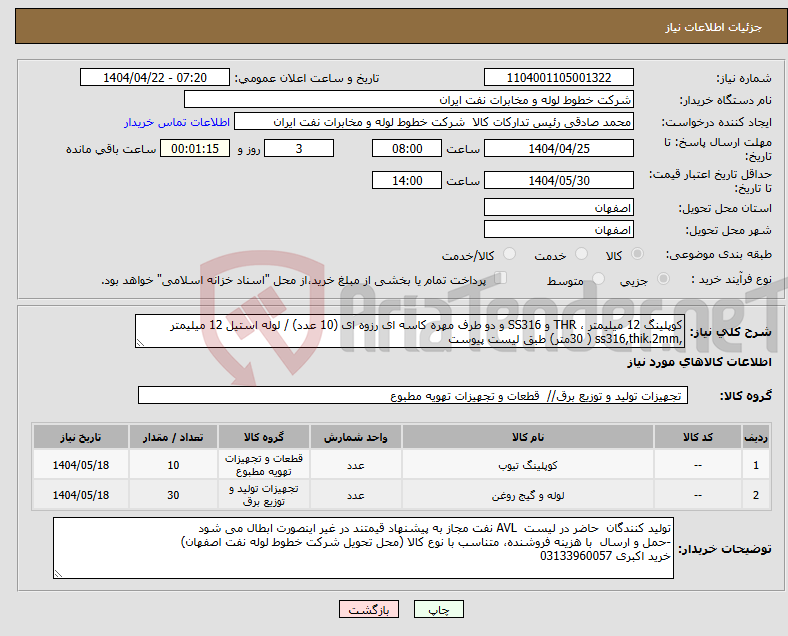Select the کالا/خدمت radio button
Viewport: 788px width, 636px height.
[509, 254]
